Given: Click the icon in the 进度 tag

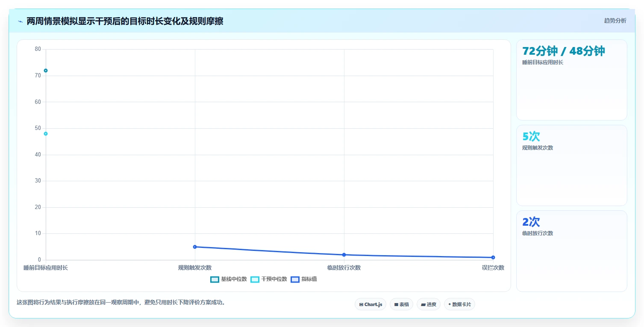Looking at the screenshot, I should pos(423,305).
